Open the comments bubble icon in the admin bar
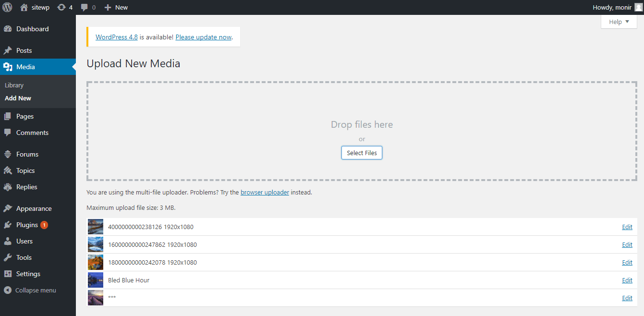This screenshot has height=316, width=644. pyautogui.click(x=85, y=8)
